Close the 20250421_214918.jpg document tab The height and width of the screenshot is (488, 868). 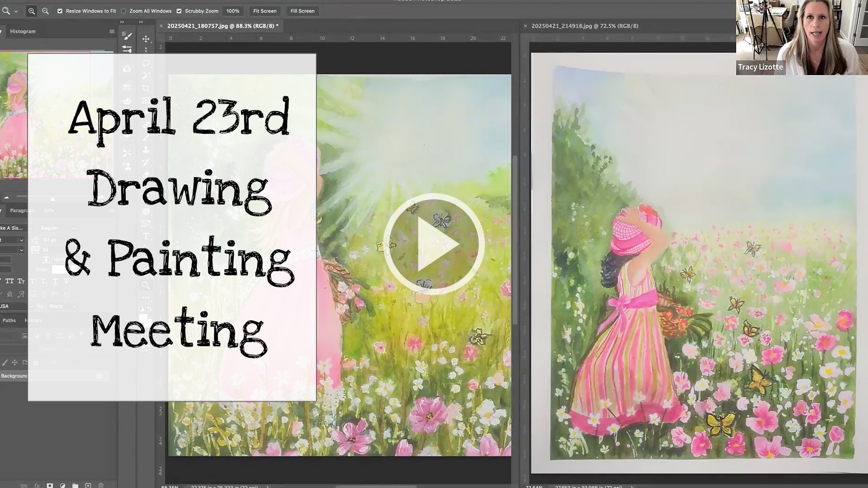click(x=525, y=26)
